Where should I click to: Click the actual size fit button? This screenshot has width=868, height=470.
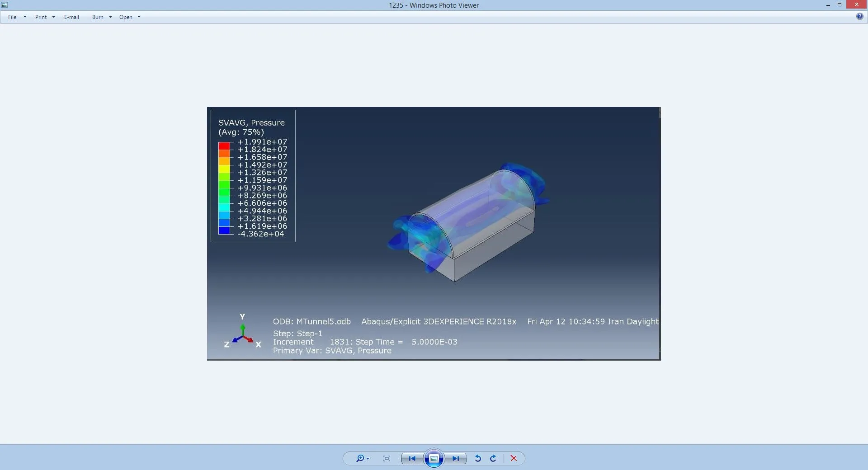coord(387,458)
